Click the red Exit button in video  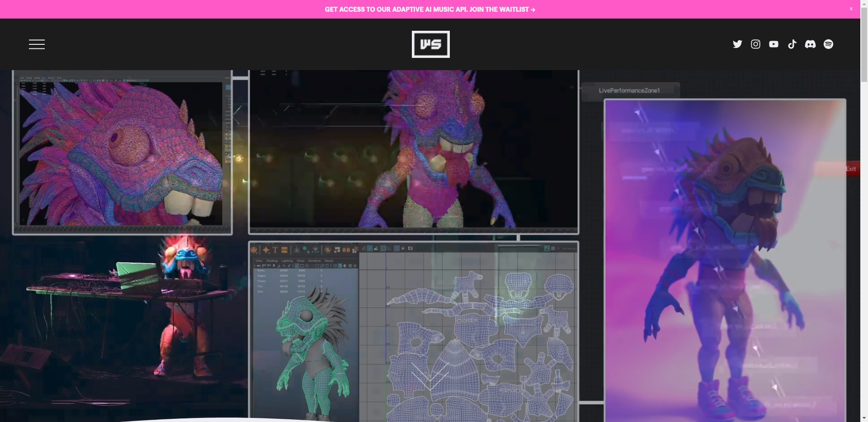point(851,169)
